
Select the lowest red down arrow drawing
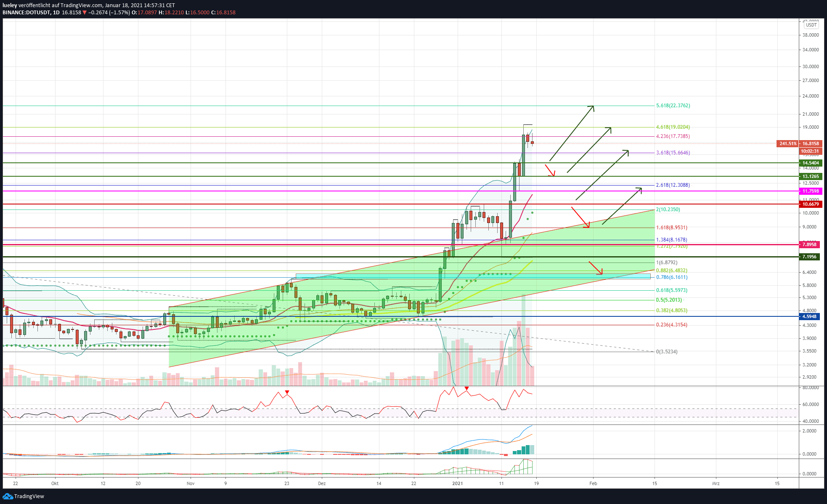[x=596, y=268]
